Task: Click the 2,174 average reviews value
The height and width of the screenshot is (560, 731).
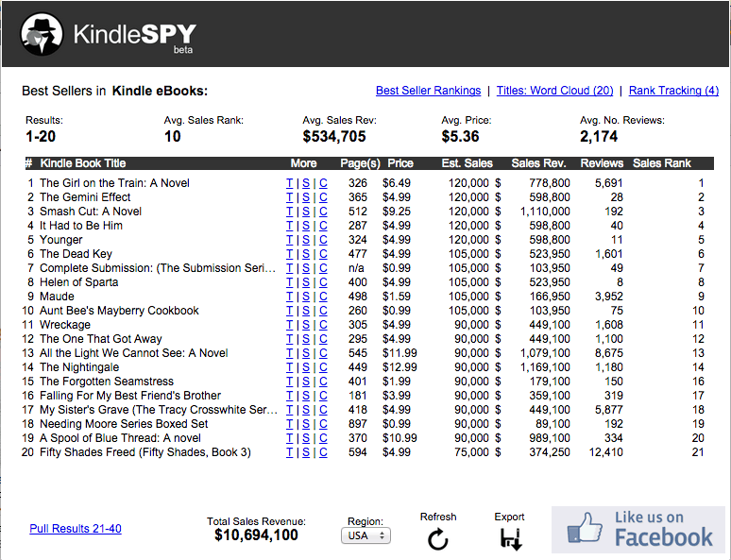Action: click(x=599, y=137)
